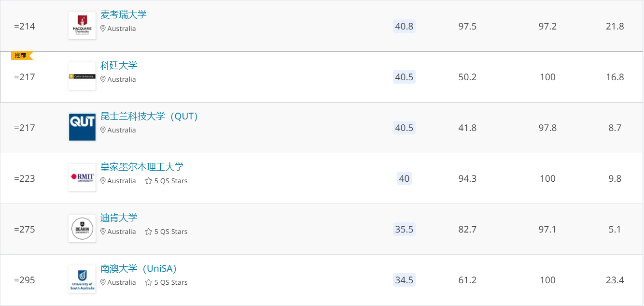Open the 麦考瑞大学 university link
Screen dimensions: 644x306
pyautogui.click(x=124, y=15)
